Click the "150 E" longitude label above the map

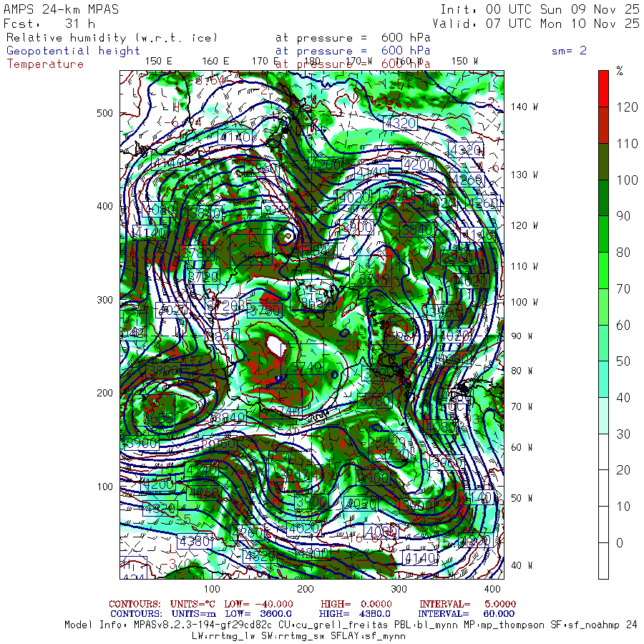158,61
